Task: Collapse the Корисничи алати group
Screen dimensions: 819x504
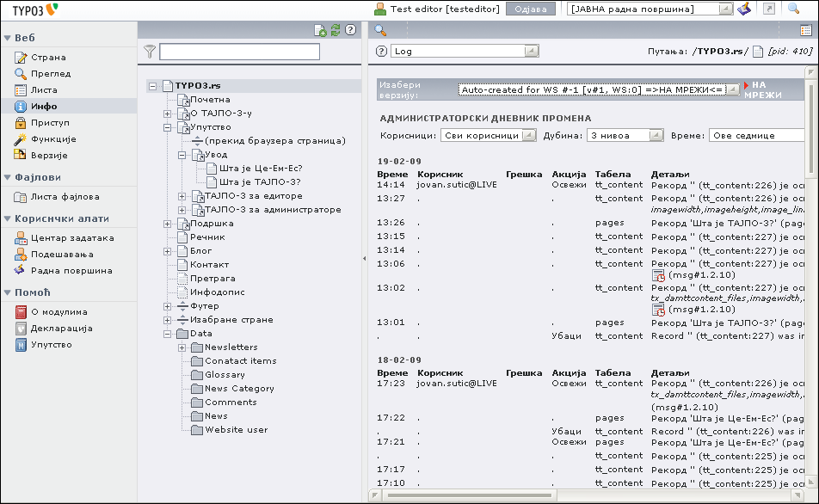Action: [7, 218]
